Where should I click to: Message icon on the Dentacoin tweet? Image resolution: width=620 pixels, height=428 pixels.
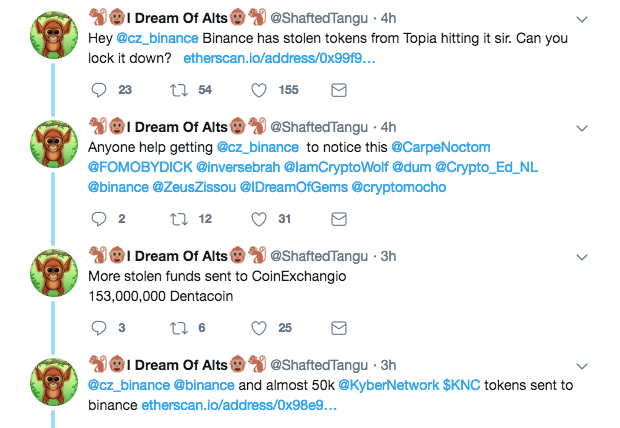pyautogui.click(x=338, y=327)
